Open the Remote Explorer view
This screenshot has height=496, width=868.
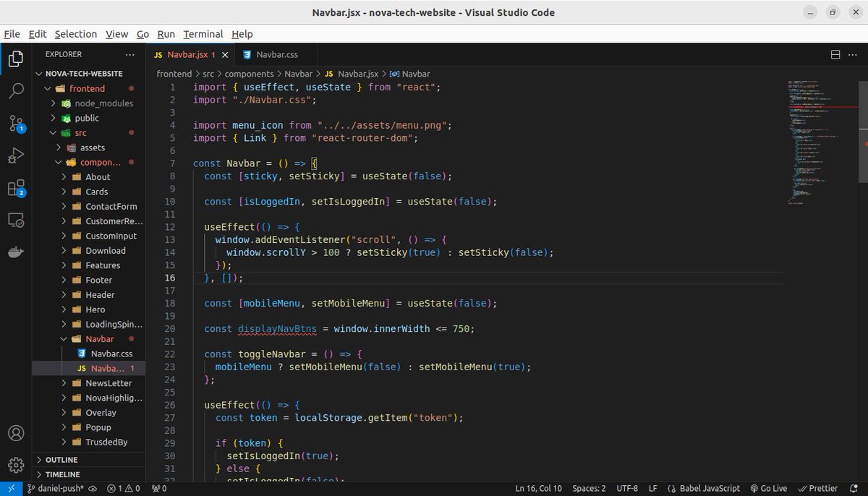[x=16, y=221]
